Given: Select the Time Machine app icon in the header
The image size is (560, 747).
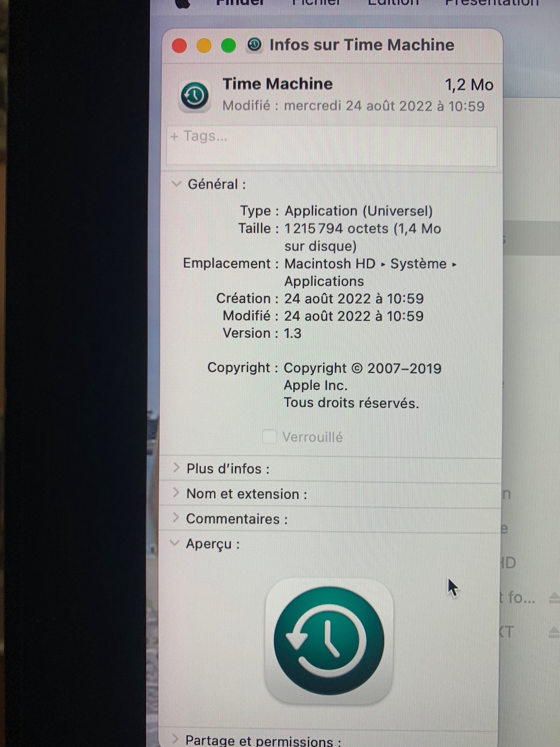Looking at the screenshot, I should click(x=195, y=96).
